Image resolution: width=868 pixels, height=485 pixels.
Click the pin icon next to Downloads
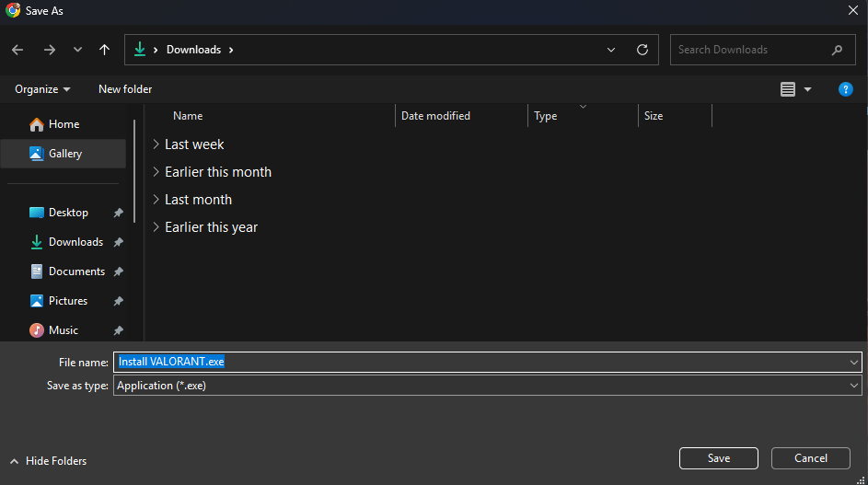tap(118, 242)
